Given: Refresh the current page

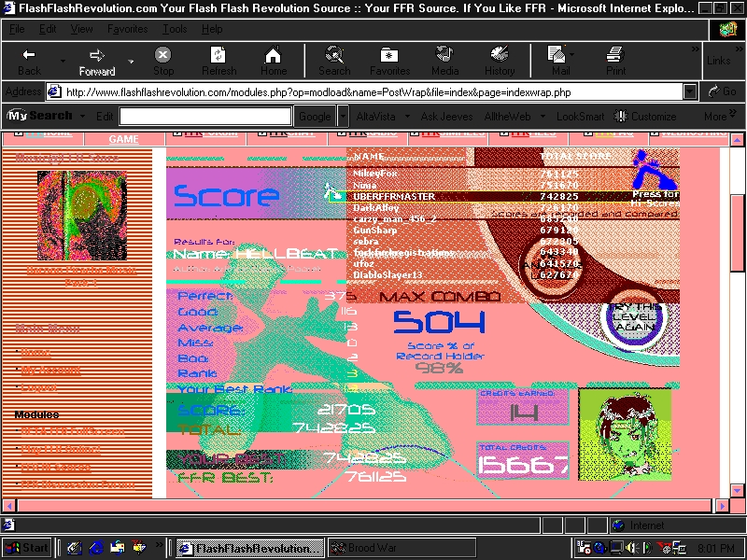Looking at the screenshot, I should (x=218, y=61).
